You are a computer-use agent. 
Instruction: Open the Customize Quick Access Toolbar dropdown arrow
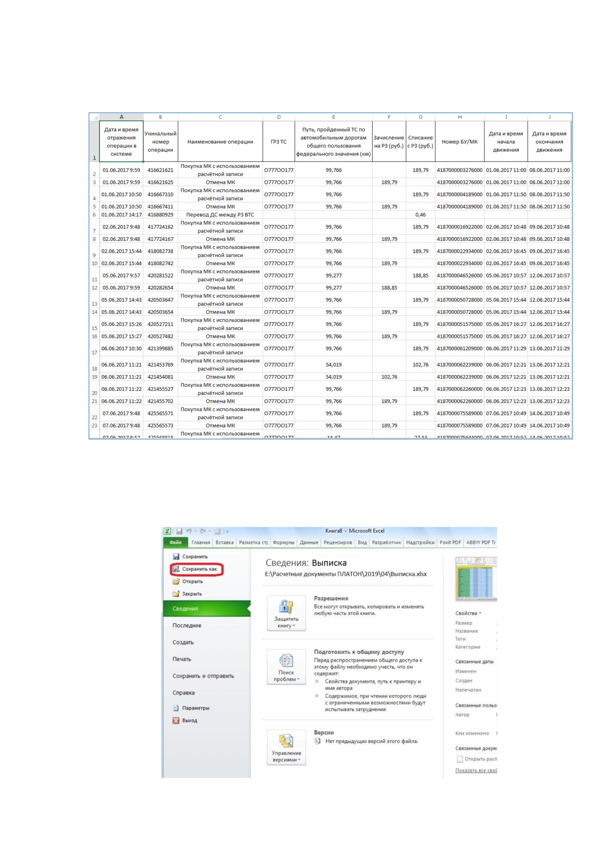coord(227,531)
